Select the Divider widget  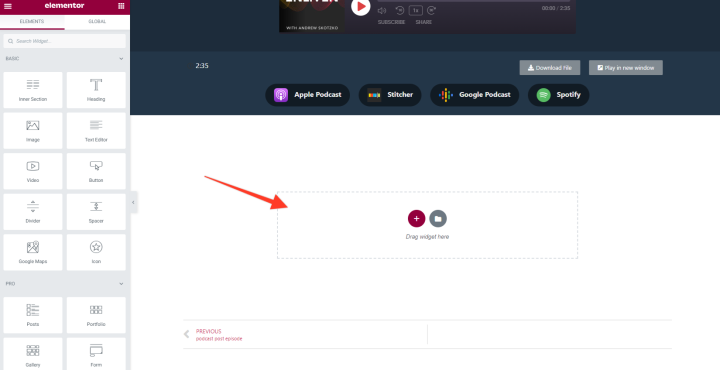pos(33,212)
